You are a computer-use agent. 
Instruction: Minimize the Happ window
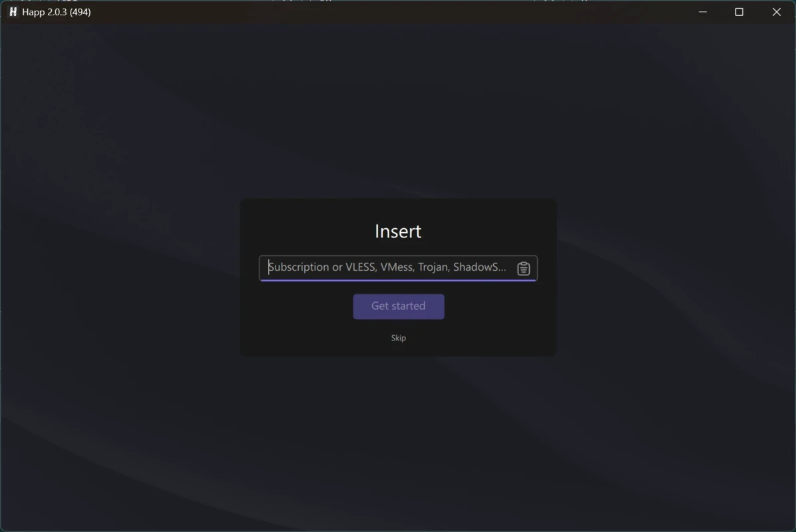[703, 12]
